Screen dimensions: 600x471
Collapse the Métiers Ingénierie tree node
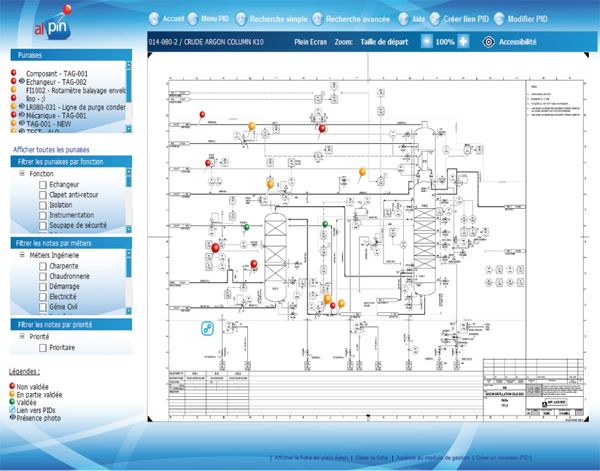click(x=22, y=255)
